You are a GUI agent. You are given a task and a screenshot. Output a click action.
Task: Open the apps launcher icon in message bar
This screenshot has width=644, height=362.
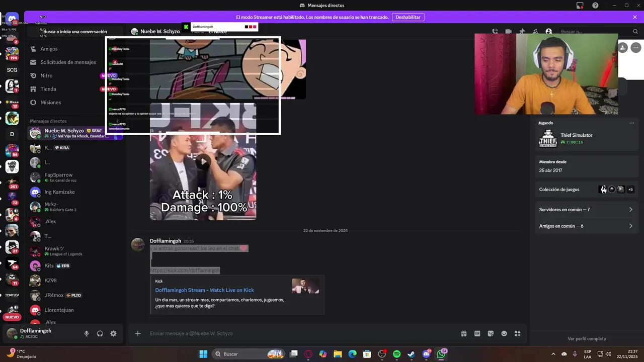pyautogui.click(x=518, y=333)
